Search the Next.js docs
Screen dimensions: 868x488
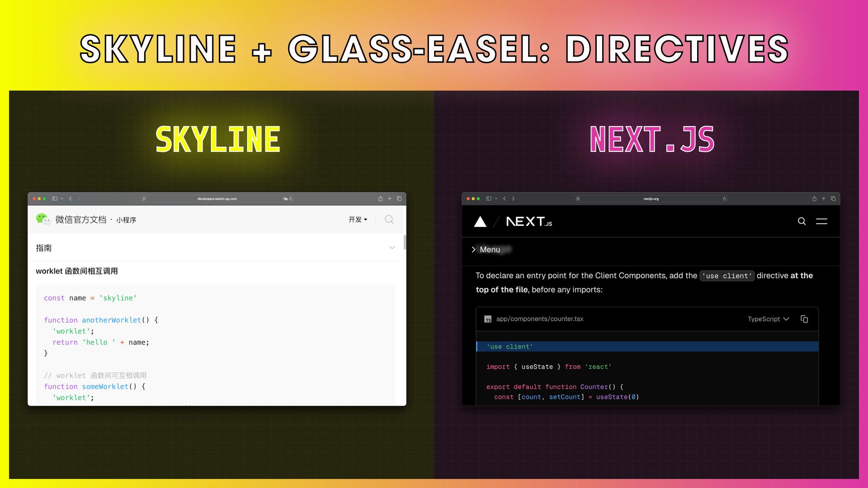pos(802,221)
